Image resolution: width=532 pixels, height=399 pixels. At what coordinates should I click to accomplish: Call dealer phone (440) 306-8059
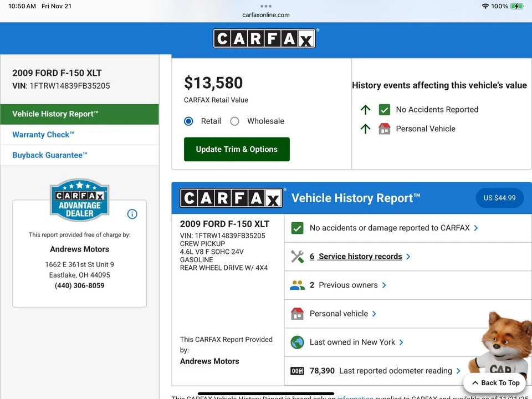(x=79, y=285)
